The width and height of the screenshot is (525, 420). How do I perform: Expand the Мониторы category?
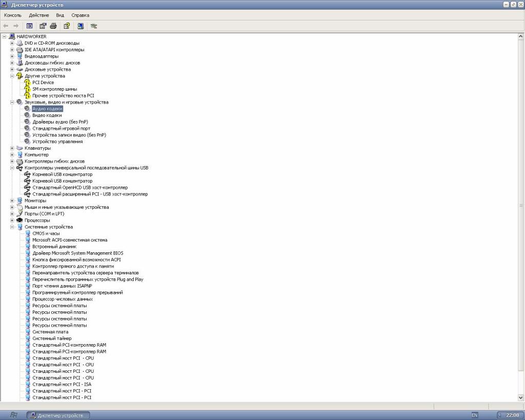pyautogui.click(x=12, y=201)
